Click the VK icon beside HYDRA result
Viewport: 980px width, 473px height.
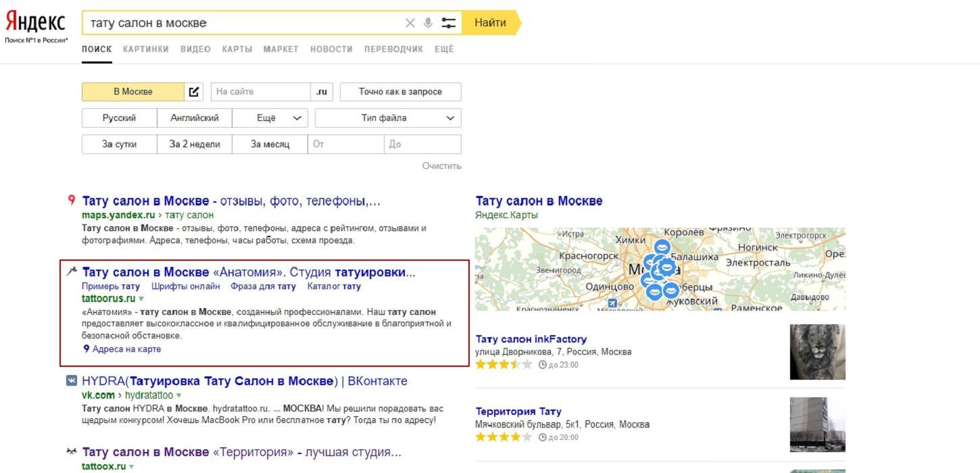tap(72, 381)
